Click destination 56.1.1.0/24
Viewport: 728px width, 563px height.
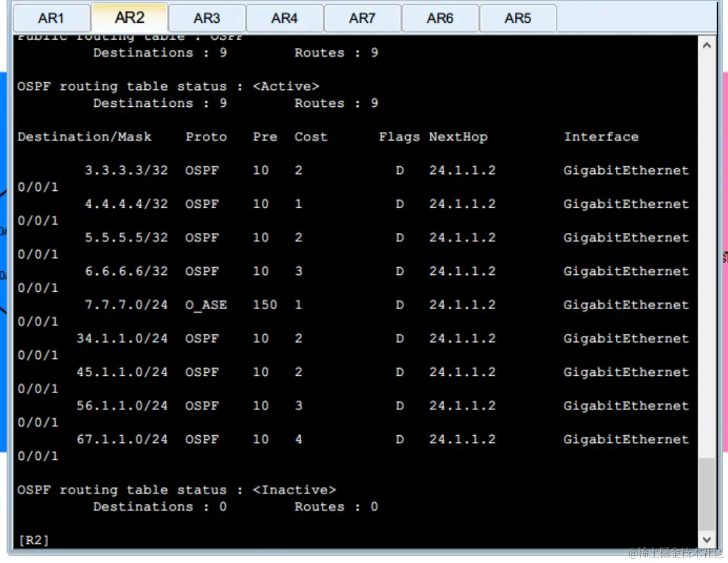pyautogui.click(x=122, y=406)
